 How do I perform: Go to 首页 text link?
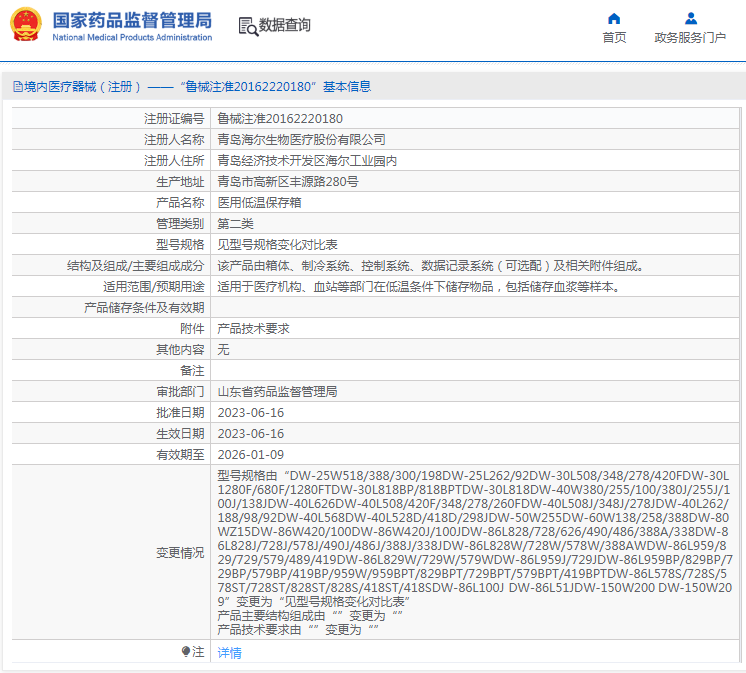tap(614, 38)
